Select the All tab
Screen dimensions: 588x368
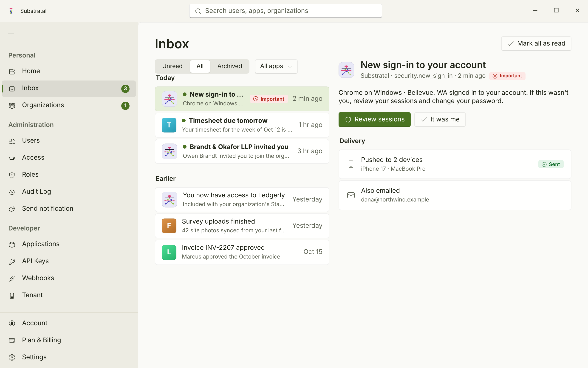tap(200, 66)
